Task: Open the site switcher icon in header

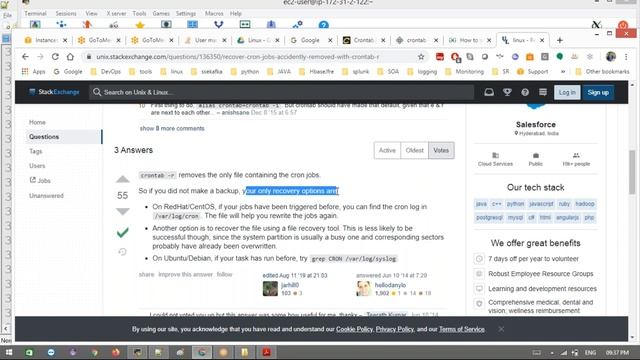Action: pyautogui.click(x=542, y=92)
